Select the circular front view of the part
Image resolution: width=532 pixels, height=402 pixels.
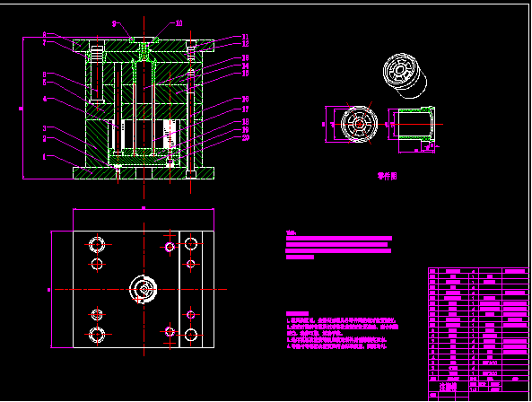tap(360, 124)
